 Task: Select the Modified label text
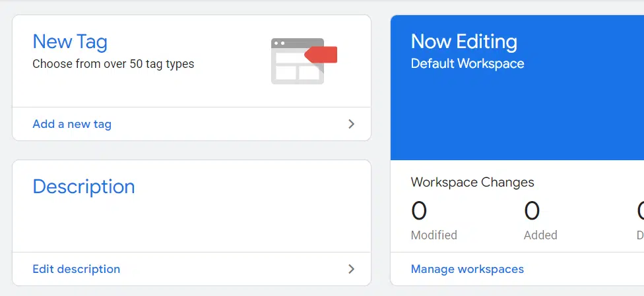434,235
